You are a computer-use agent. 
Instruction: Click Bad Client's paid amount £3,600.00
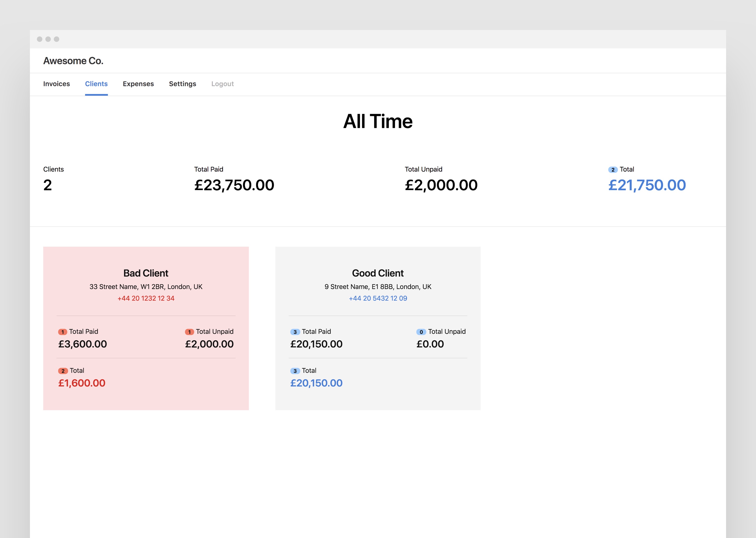tap(82, 344)
